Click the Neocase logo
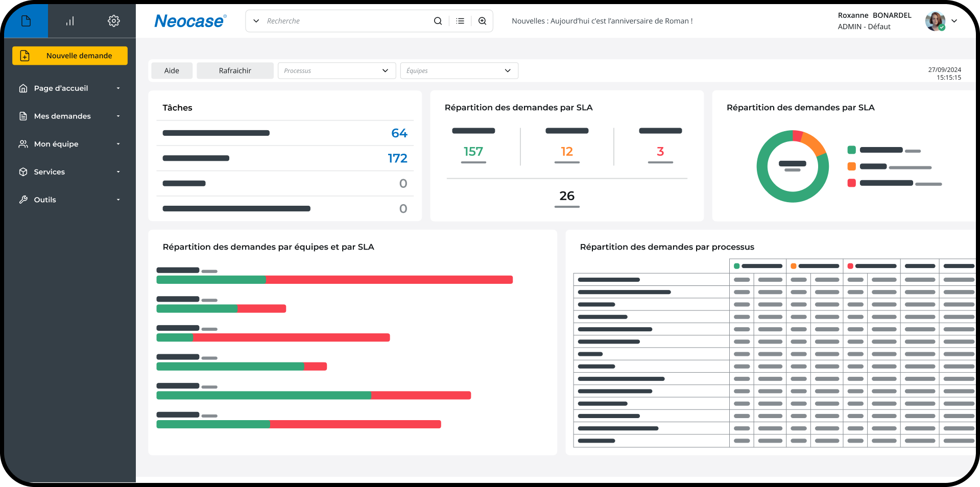The height and width of the screenshot is (487, 980). pos(190,21)
